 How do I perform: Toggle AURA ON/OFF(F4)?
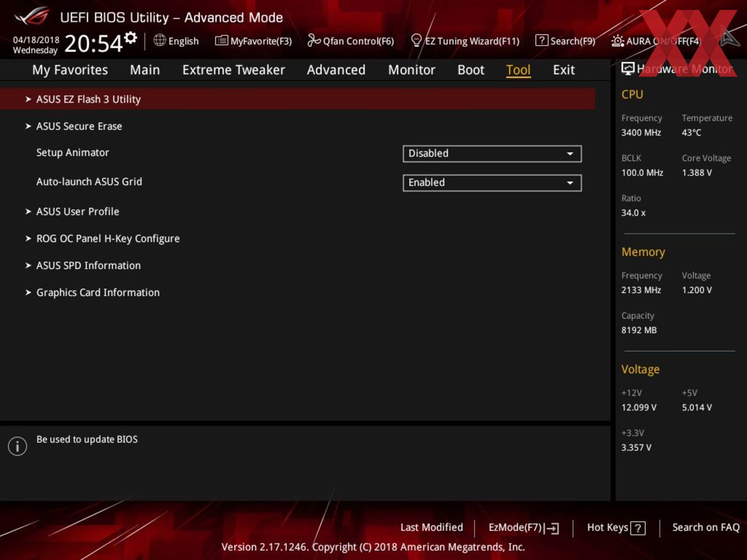pyautogui.click(x=664, y=41)
